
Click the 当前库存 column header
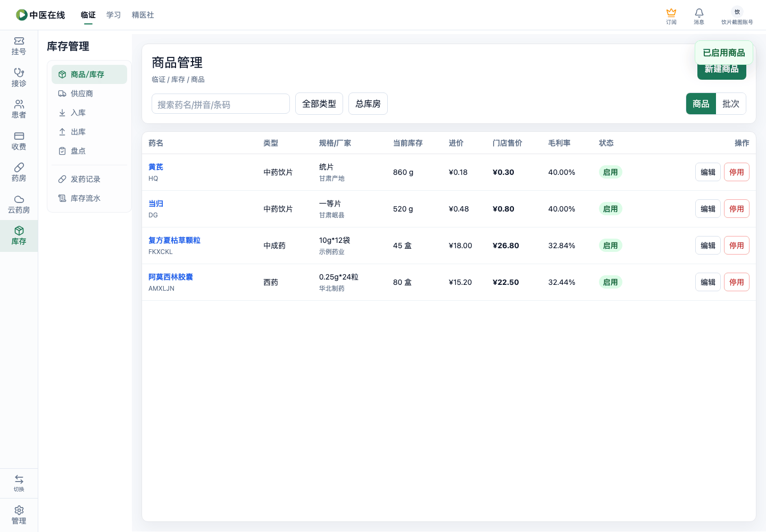408,143
